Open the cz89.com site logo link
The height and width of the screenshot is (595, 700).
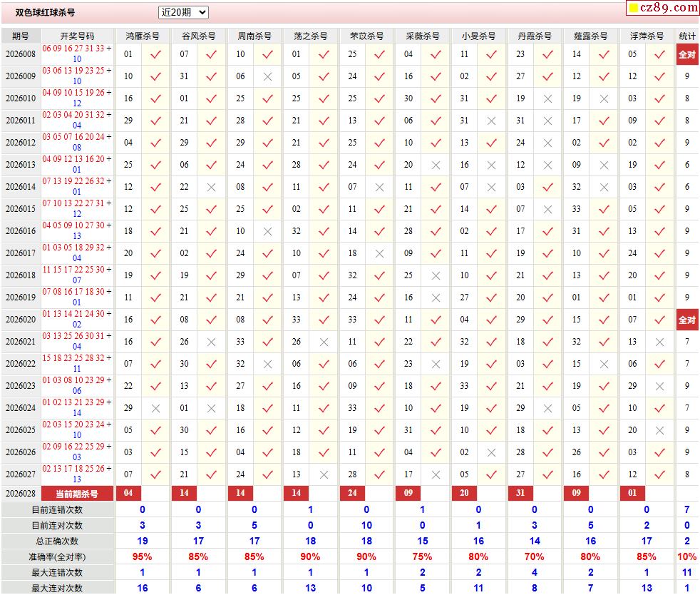[670, 8]
